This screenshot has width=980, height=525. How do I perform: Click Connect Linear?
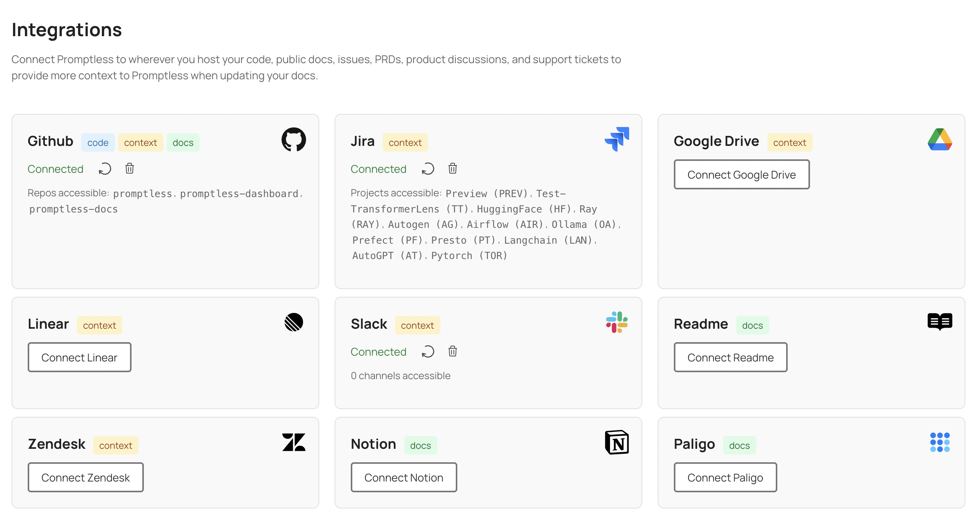pyautogui.click(x=79, y=357)
